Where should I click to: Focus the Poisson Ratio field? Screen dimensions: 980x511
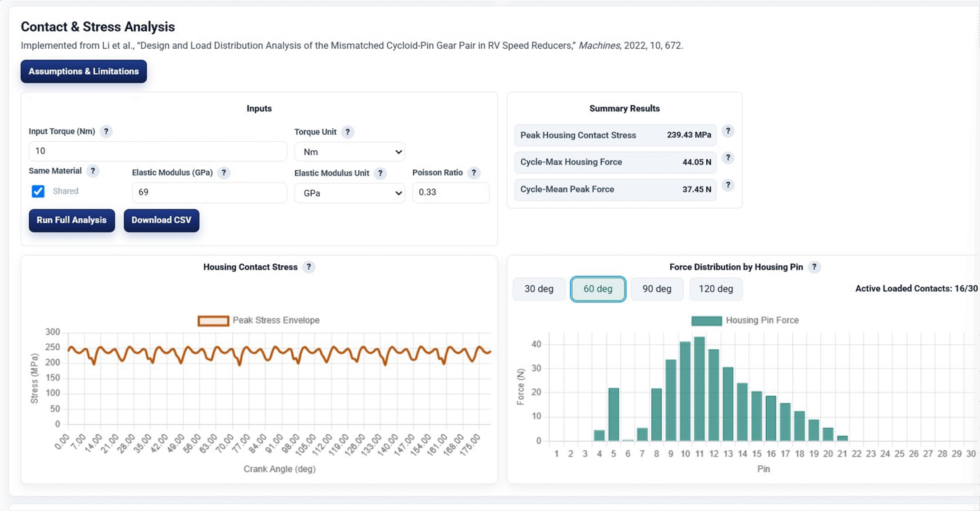point(451,192)
